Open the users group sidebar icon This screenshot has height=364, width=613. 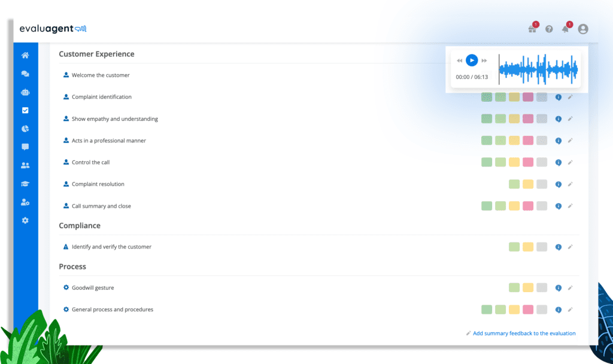(x=25, y=165)
